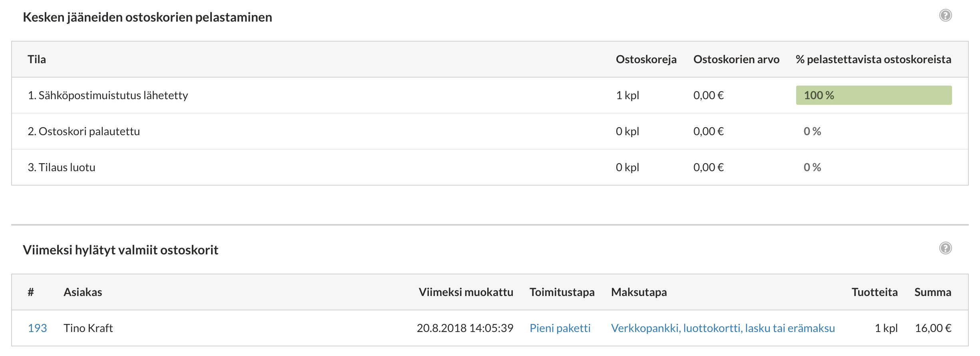Select the Sähköpostimuistutus lähetetty row
This screenshot has width=980, height=356.
(490, 95)
